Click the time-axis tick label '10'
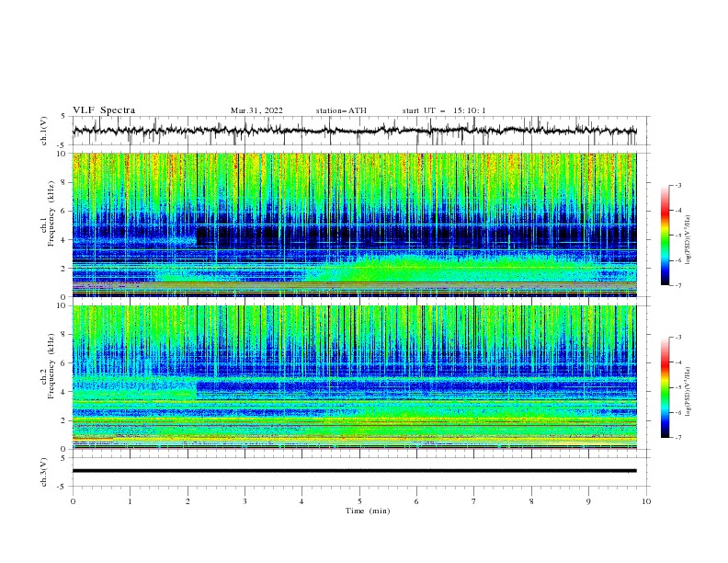This screenshot has width=728, height=563. (x=646, y=501)
